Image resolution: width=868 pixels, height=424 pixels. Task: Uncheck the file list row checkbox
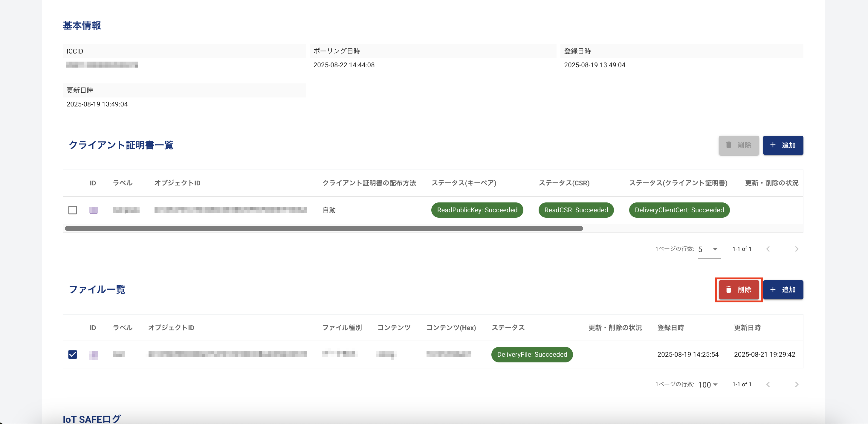(72, 354)
